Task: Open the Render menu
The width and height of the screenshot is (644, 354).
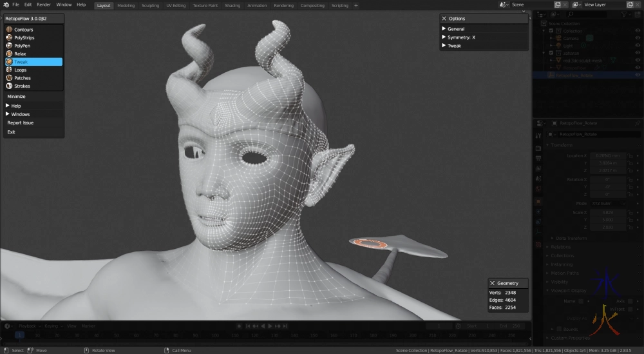Action: pyautogui.click(x=44, y=5)
